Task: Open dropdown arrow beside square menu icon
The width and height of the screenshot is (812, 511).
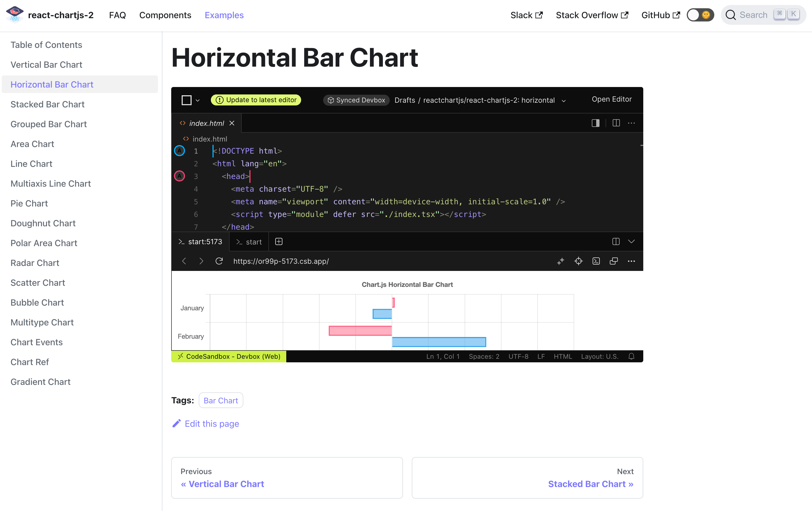Action: [x=198, y=100]
